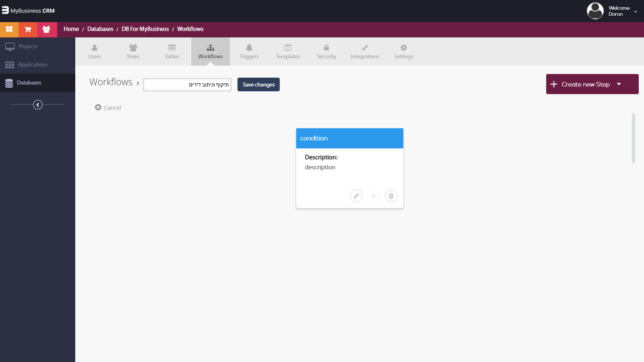The height and width of the screenshot is (362, 644).
Task: Open the shopping cart icon
Action: click(x=28, y=29)
